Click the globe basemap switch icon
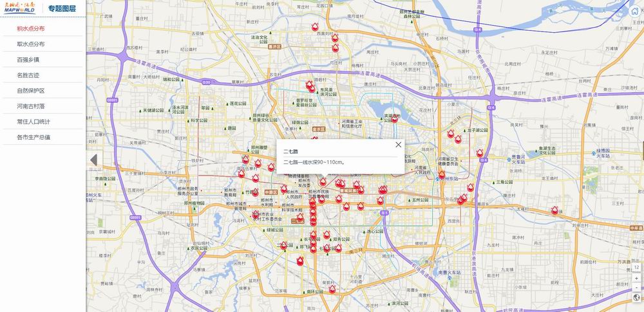 pos(636,298)
